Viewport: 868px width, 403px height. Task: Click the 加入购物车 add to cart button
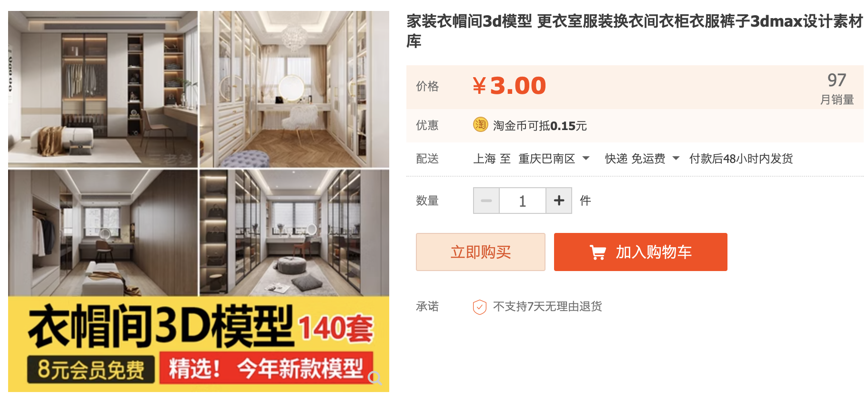(641, 252)
